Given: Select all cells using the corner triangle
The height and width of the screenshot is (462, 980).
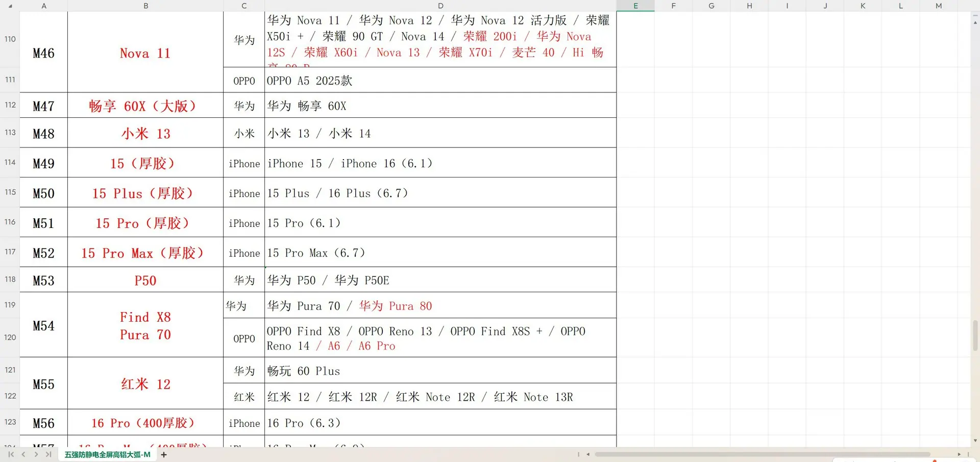Looking at the screenshot, I should click(10, 6).
